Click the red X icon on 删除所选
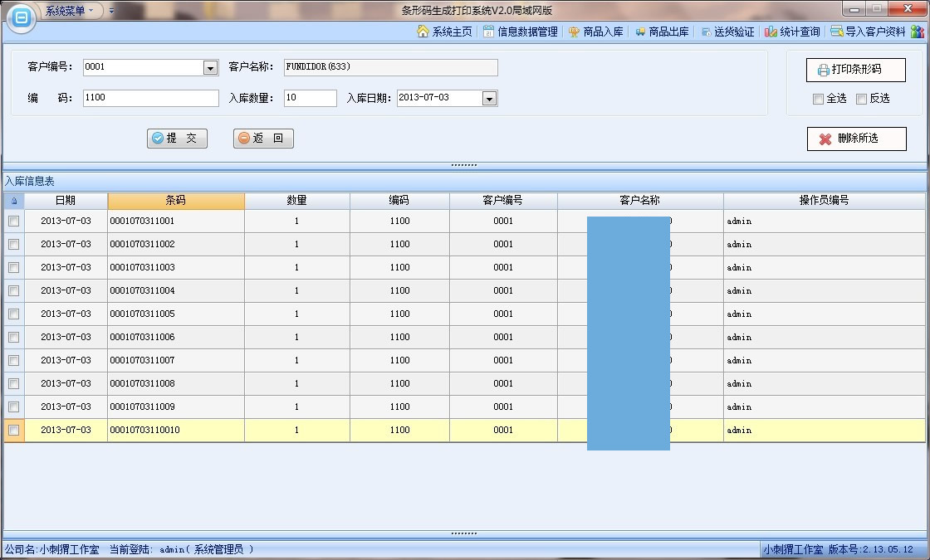This screenshot has height=560, width=930. (825, 139)
